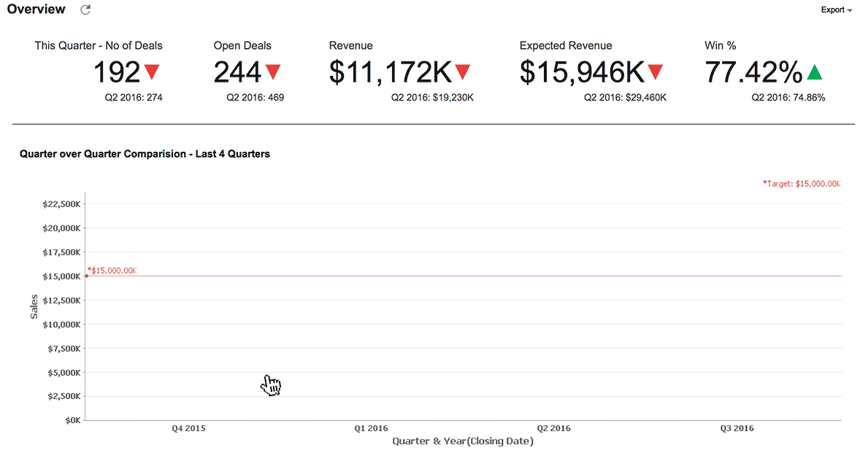The height and width of the screenshot is (464, 868).
Task: Open the Export dropdown
Action: point(834,9)
